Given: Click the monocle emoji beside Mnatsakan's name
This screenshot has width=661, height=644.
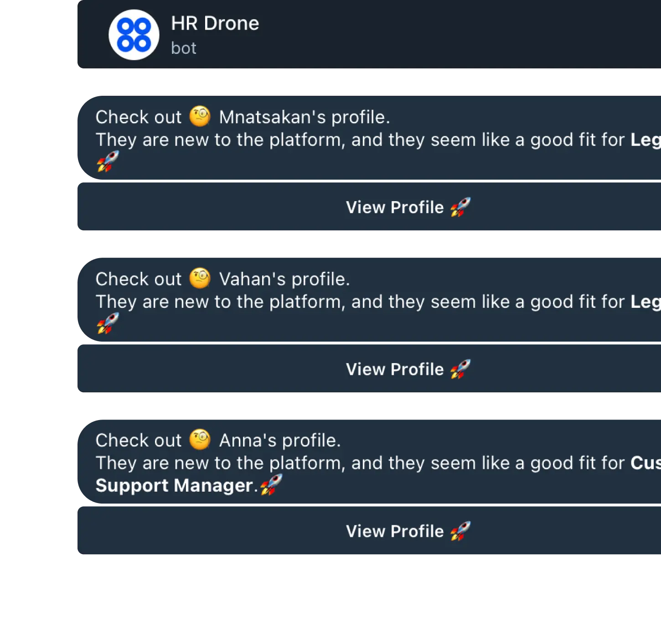Looking at the screenshot, I should 200,116.
